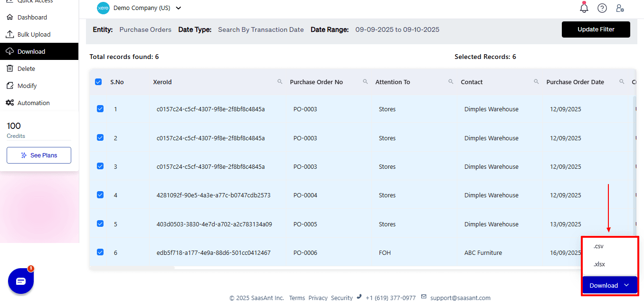Click the Bulk Upload arrow icon
Screen dimensions: 644x301
9,34
